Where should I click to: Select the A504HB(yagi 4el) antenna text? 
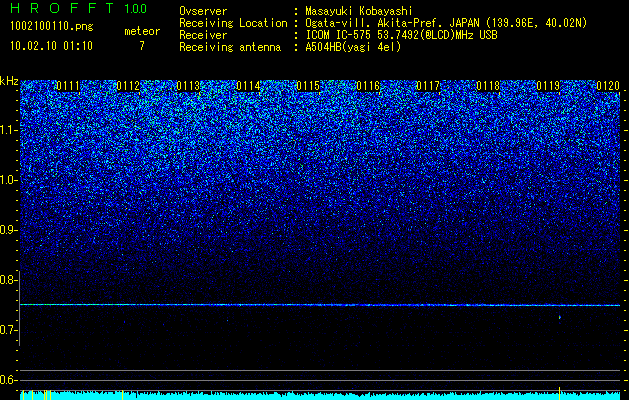point(353,47)
